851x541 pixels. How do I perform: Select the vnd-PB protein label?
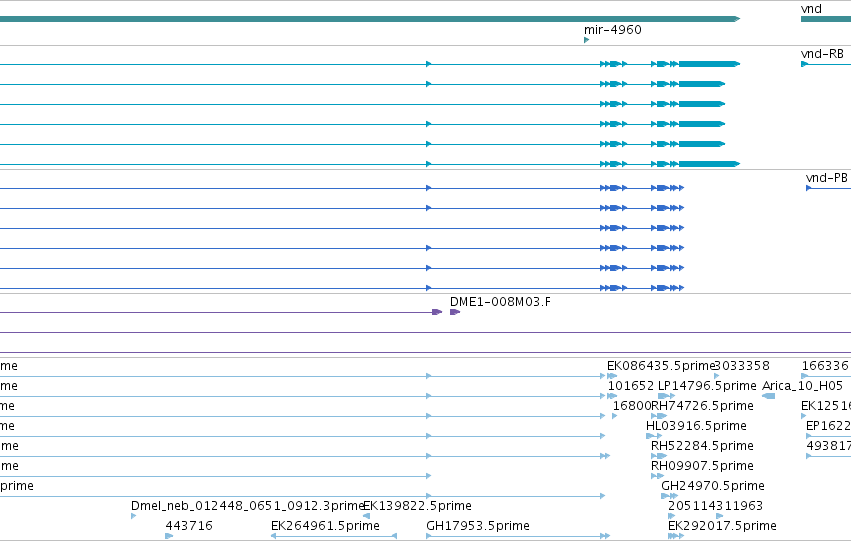click(827, 178)
